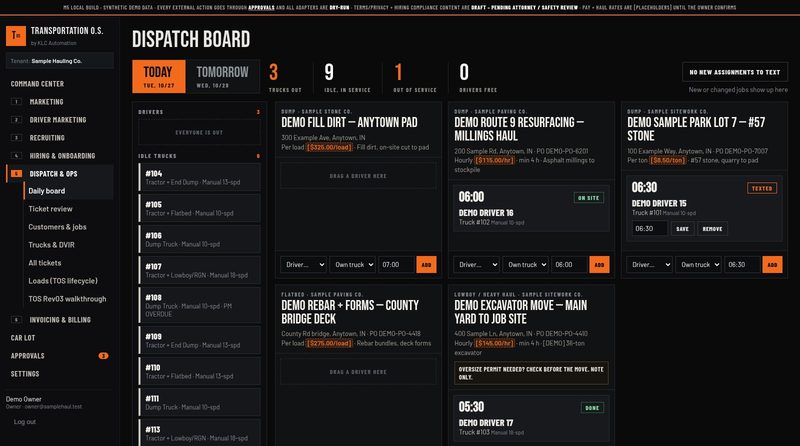Open Ticket review page
This screenshot has width=800, height=446.
[x=50, y=209]
